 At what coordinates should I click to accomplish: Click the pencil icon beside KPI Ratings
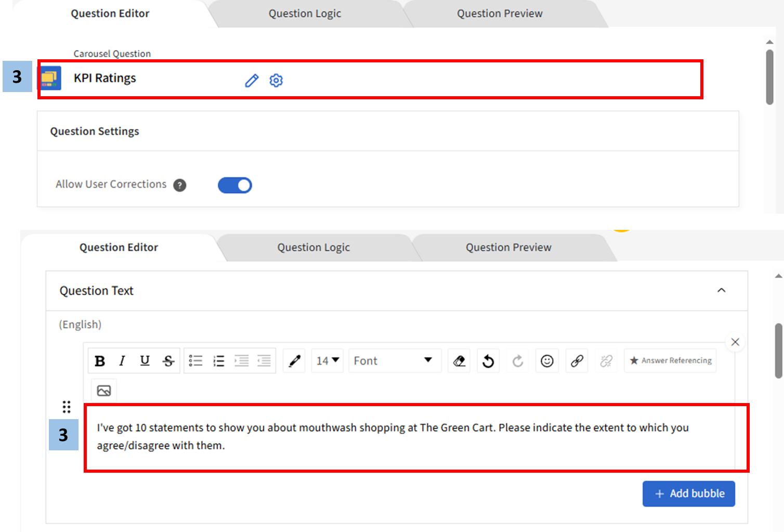(x=252, y=81)
